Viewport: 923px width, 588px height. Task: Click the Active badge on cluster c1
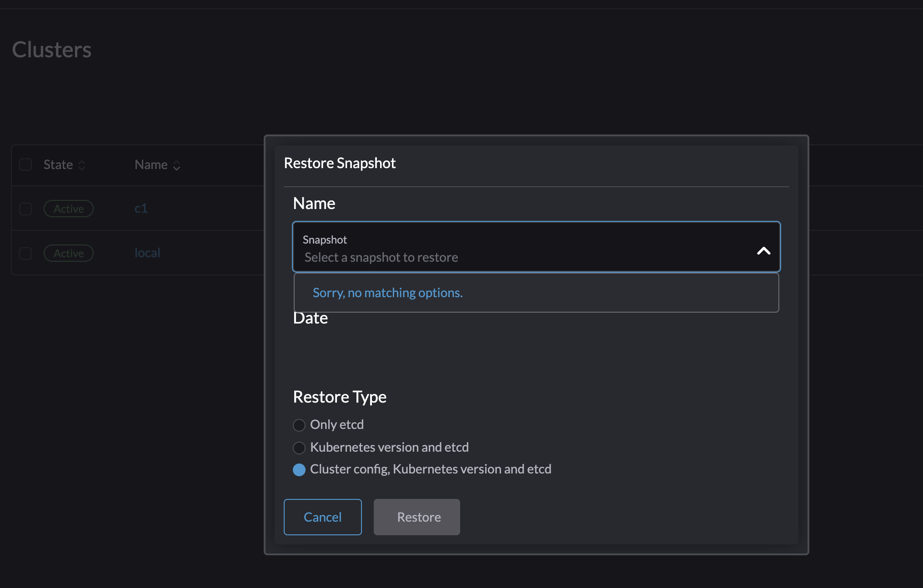tap(68, 209)
